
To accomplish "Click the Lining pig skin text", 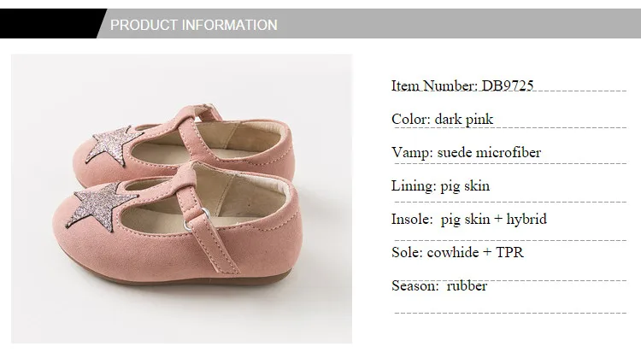I will tap(440, 186).
